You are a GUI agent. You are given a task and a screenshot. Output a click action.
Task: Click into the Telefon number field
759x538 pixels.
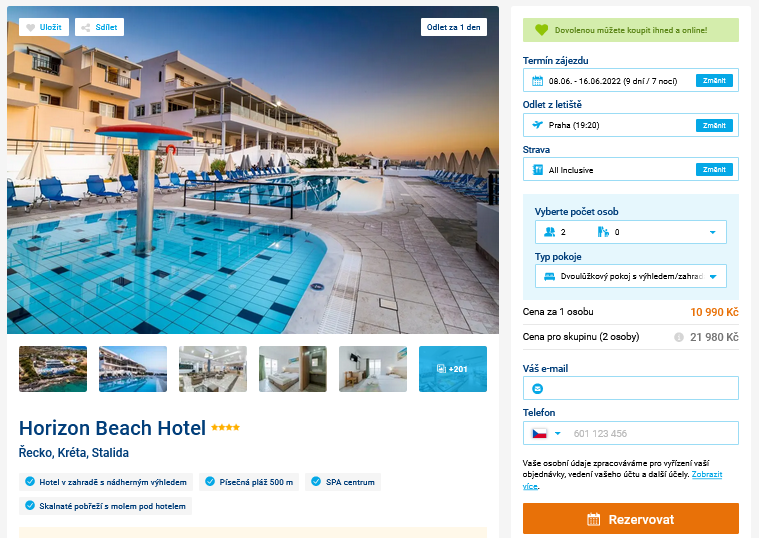coord(652,433)
